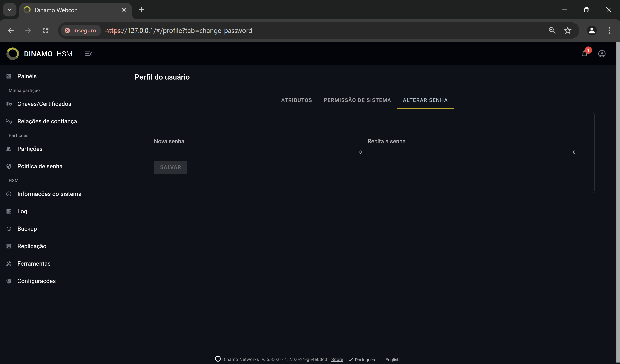Switch to the Permissão de Sistema tab

(357, 100)
